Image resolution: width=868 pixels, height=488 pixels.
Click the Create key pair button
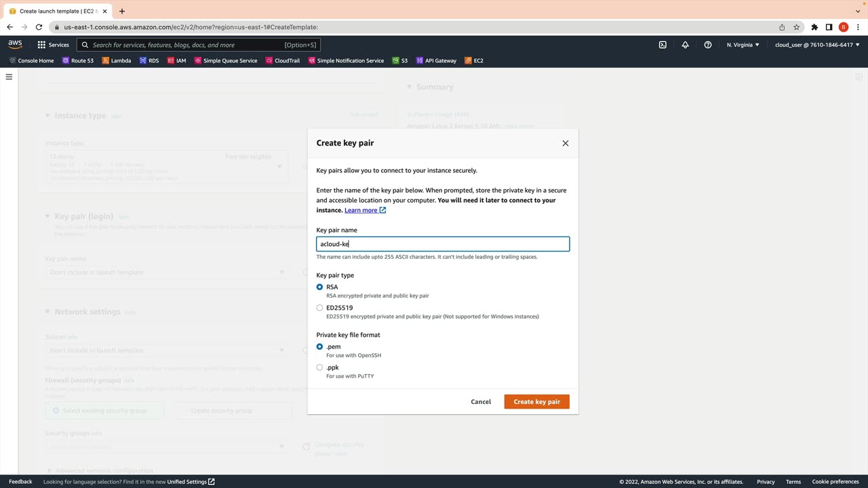pyautogui.click(x=537, y=402)
